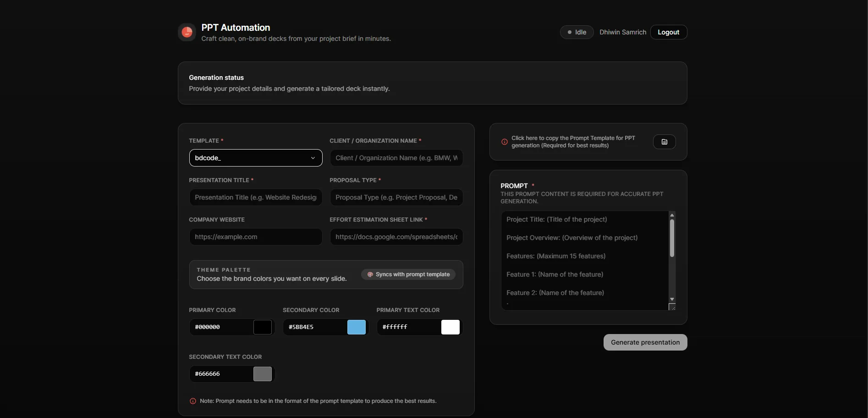Click the TEMPLATE field label
Image resolution: width=868 pixels, height=418 pixels.
[204, 141]
